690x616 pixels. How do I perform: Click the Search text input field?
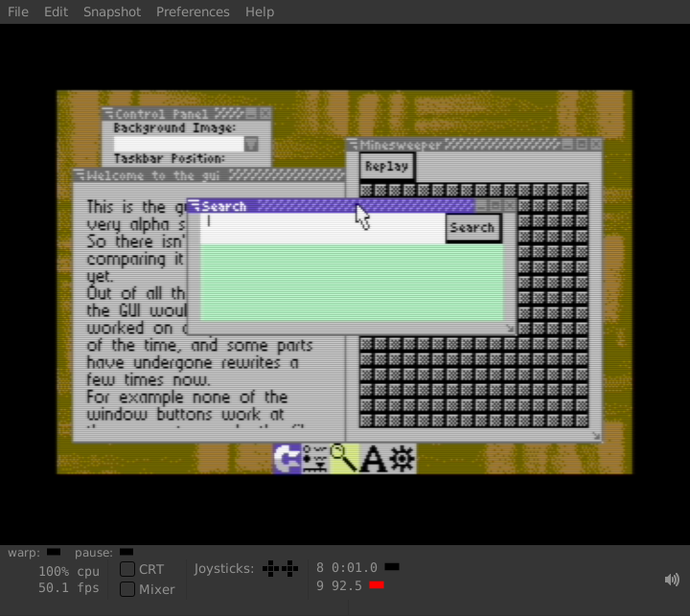323,228
